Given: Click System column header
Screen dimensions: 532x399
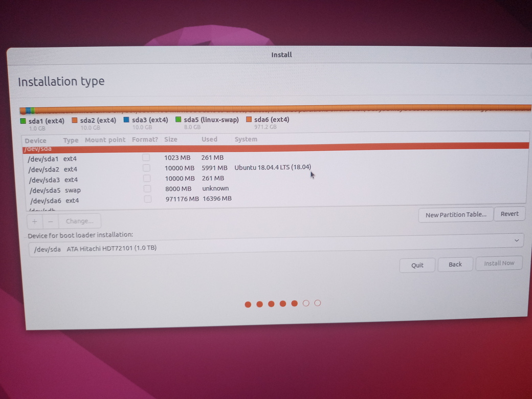Looking at the screenshot, I should tap(246, 139).
